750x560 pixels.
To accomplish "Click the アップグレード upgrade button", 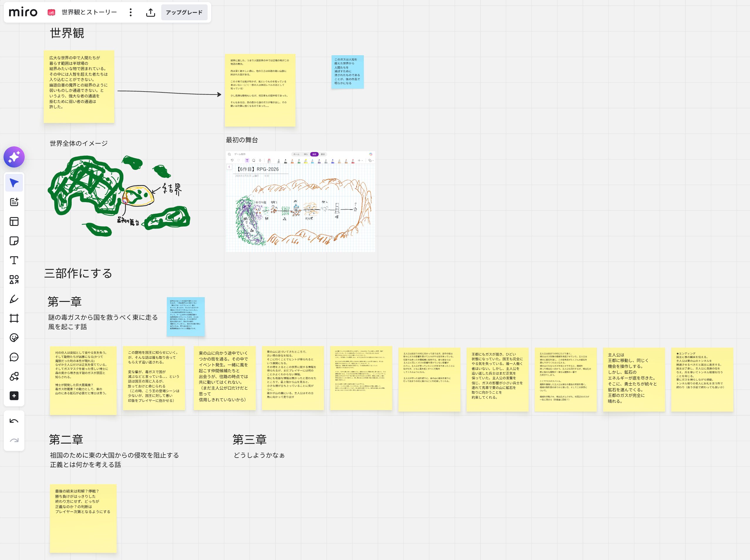I will click(184, 13).
